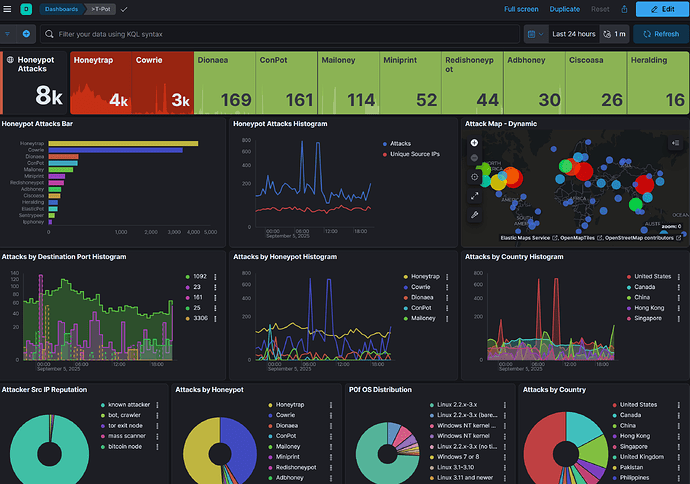
Task: Select Full screen in top menu
Action: (521, 9)
